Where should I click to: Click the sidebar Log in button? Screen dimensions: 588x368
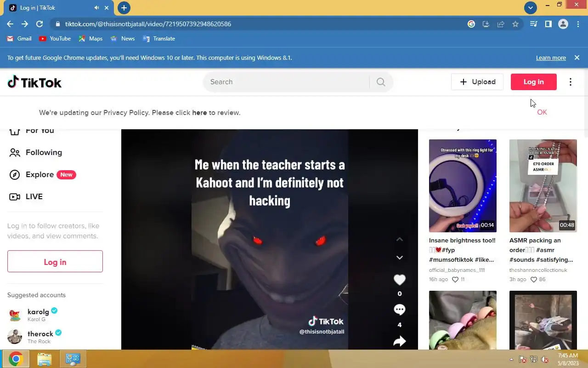tap(55, 262)
